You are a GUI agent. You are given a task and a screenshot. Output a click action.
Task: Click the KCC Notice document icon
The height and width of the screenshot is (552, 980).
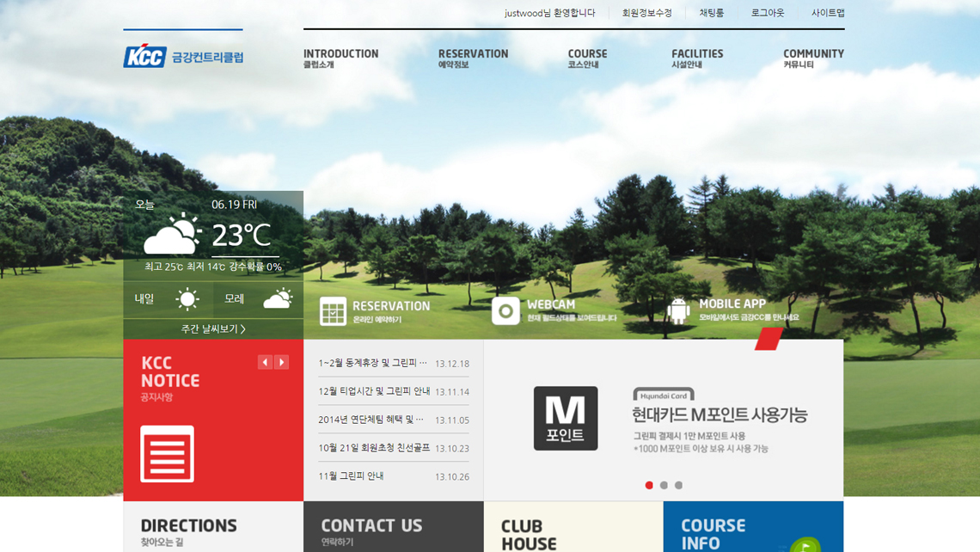pyautogui.click(x=167, y=454)
